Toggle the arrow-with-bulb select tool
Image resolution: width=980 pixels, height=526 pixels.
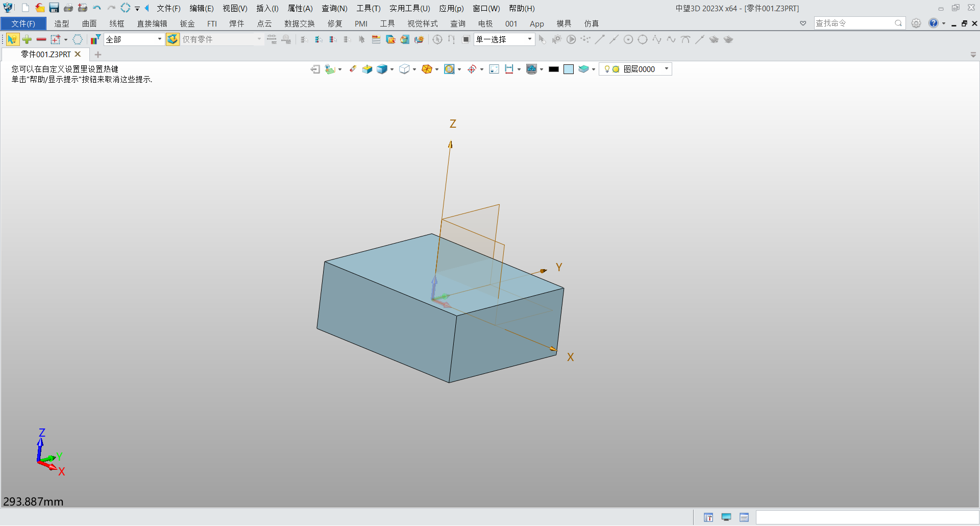point(12,39)
